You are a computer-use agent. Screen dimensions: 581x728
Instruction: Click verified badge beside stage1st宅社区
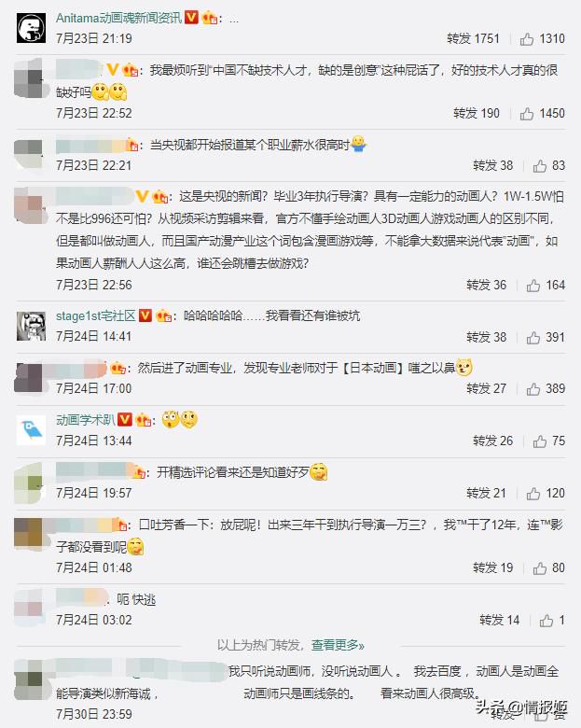[145, 315]
